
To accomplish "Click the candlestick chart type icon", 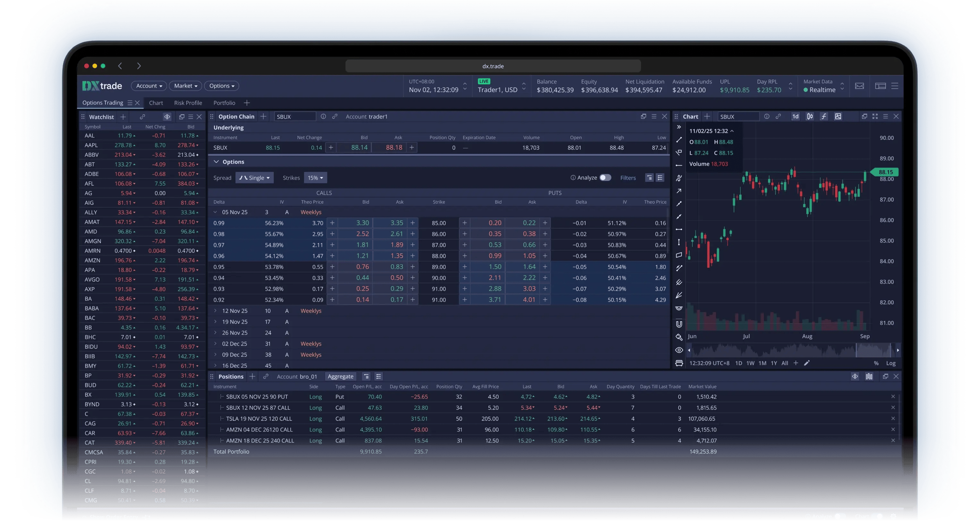I will (x=810, y=116).
